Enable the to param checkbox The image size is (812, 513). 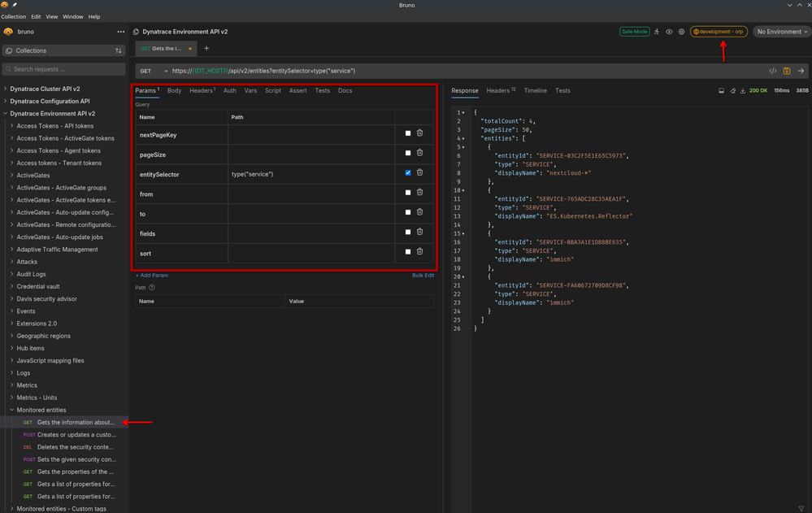[408, 212]
